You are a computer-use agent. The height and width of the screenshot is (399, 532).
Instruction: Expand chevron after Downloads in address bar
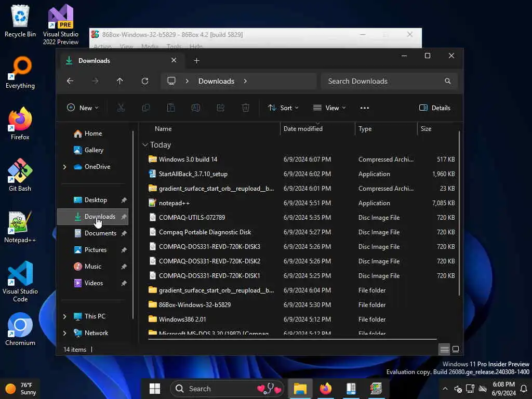245,81
